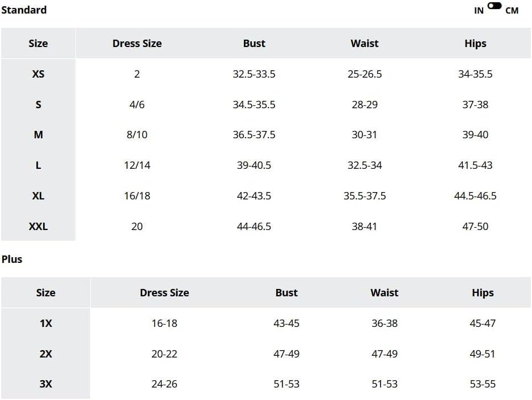Click the XS size row header
Screen dimensions: 532x400
[39, 74]
